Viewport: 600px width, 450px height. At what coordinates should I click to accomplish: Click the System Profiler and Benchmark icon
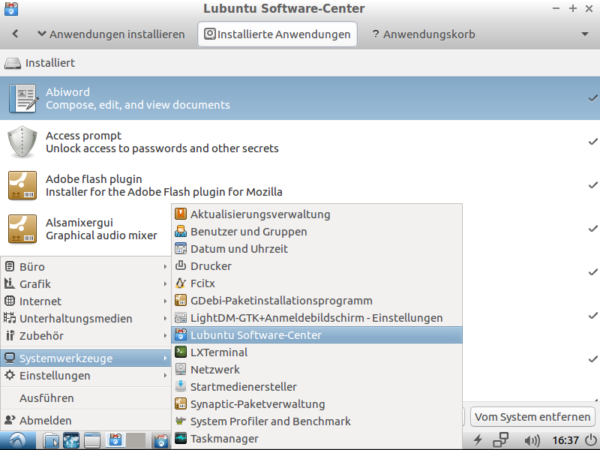pyautogui.click(x=181, y=421)
